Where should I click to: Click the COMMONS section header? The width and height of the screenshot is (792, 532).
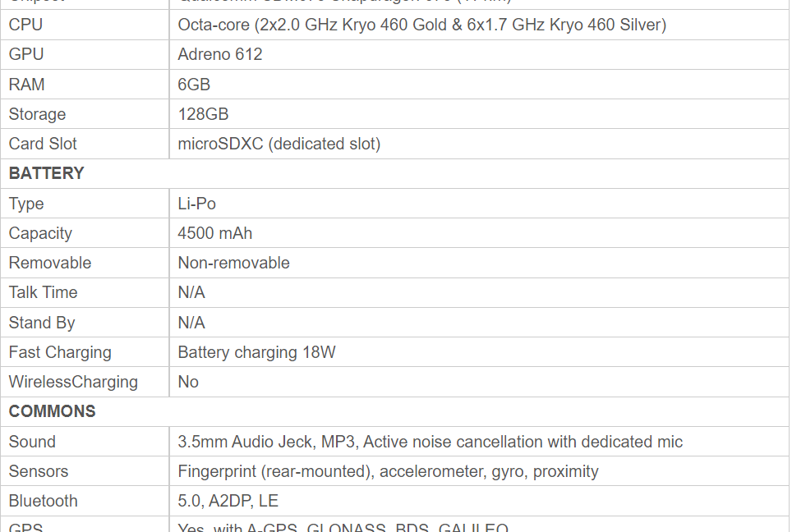(x=52, y=411)
